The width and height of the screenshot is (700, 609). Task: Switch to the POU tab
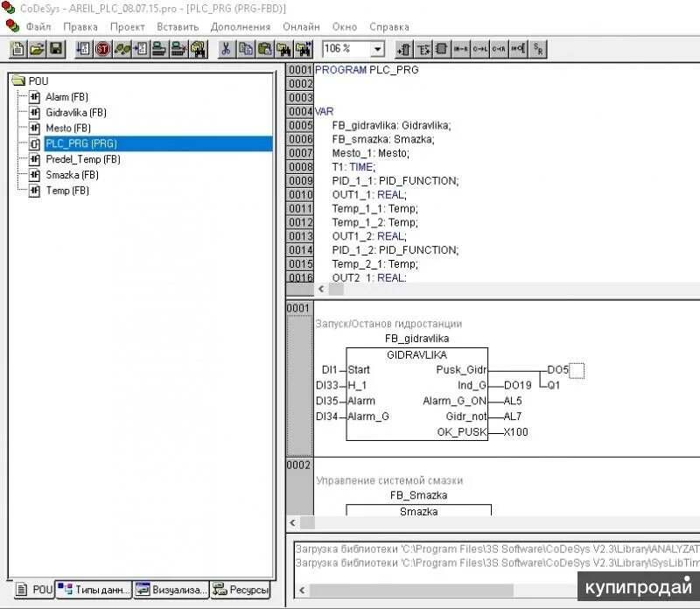[34, 590]
